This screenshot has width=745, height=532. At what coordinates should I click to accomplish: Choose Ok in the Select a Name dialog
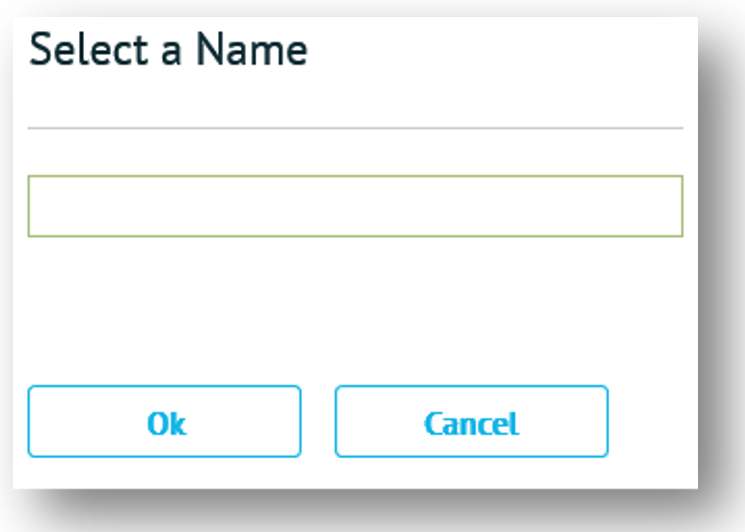click(x=164, y=422)
